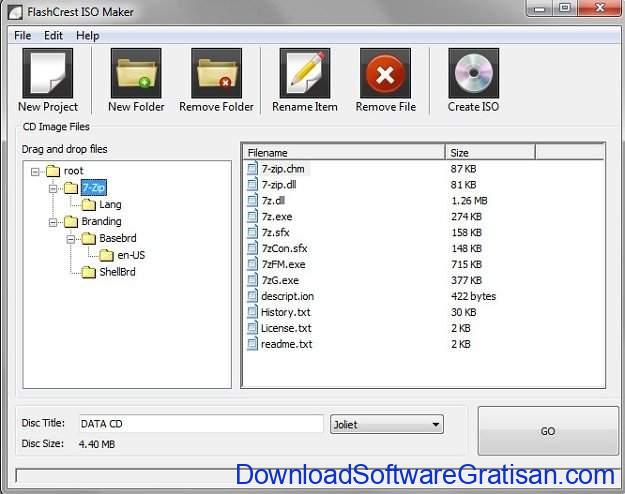Maximize the FlashCrest ISO Maker window

click(x=565, y=8)
